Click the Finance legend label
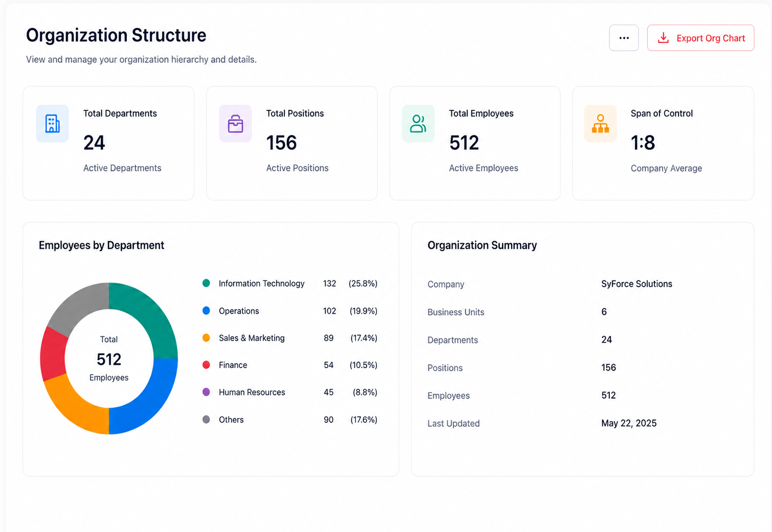772x532 pixels. point(233,365)
